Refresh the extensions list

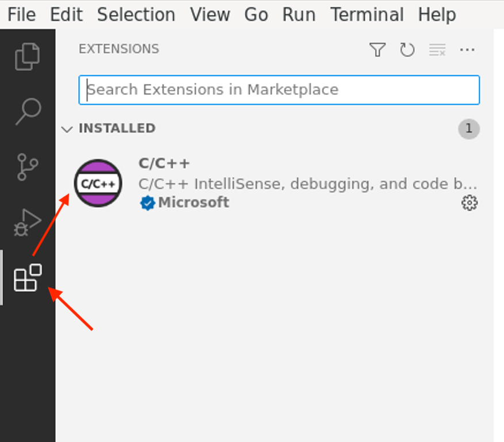click(x=407, y=50)
